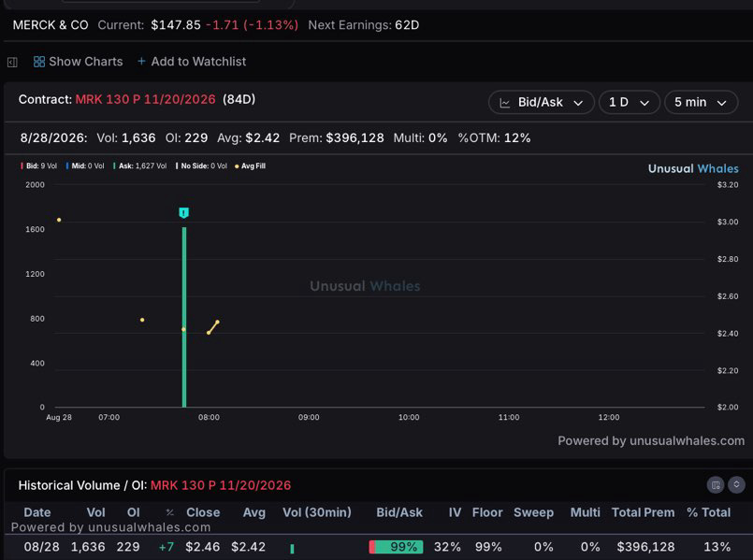Open the table columns settings icon
This screenshot has height=560, width=753.
pyautogui.click(x=715, y=484)
